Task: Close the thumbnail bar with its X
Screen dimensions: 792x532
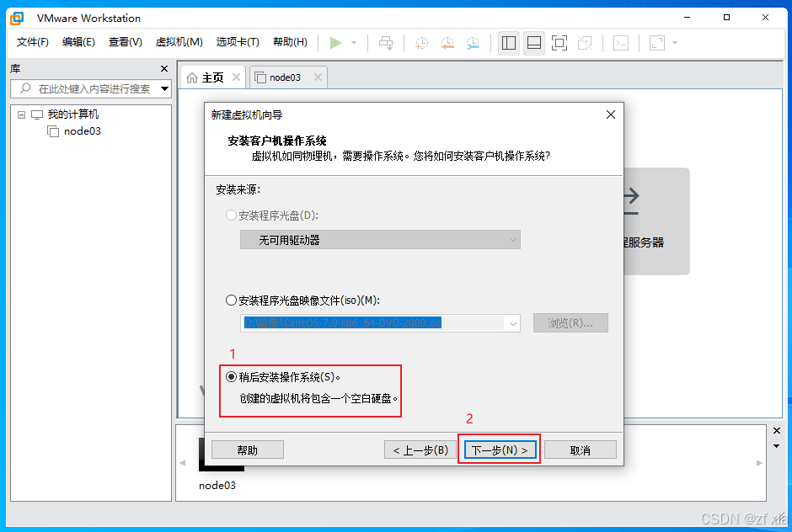Action: (x=777, y=430)
